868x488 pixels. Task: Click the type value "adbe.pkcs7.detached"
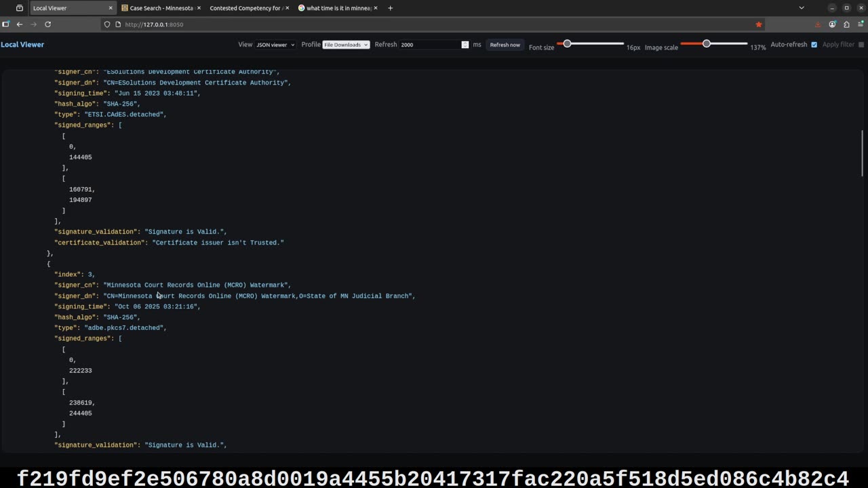click(123, 328)
